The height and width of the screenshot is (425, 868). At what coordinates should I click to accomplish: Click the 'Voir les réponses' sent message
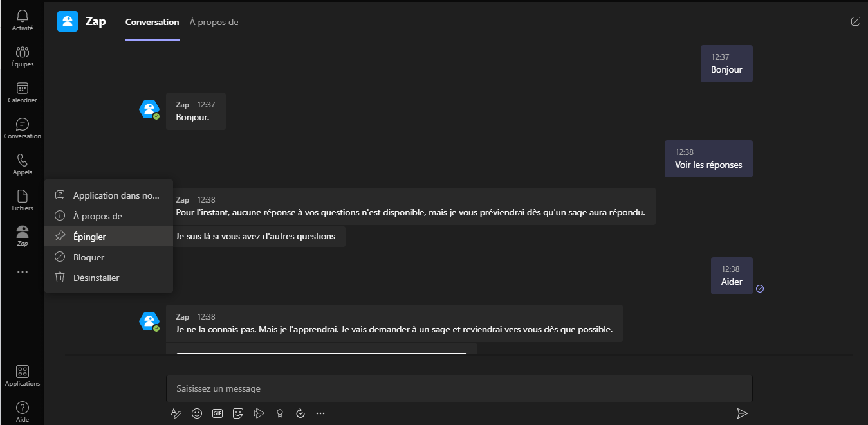(708, 159)
